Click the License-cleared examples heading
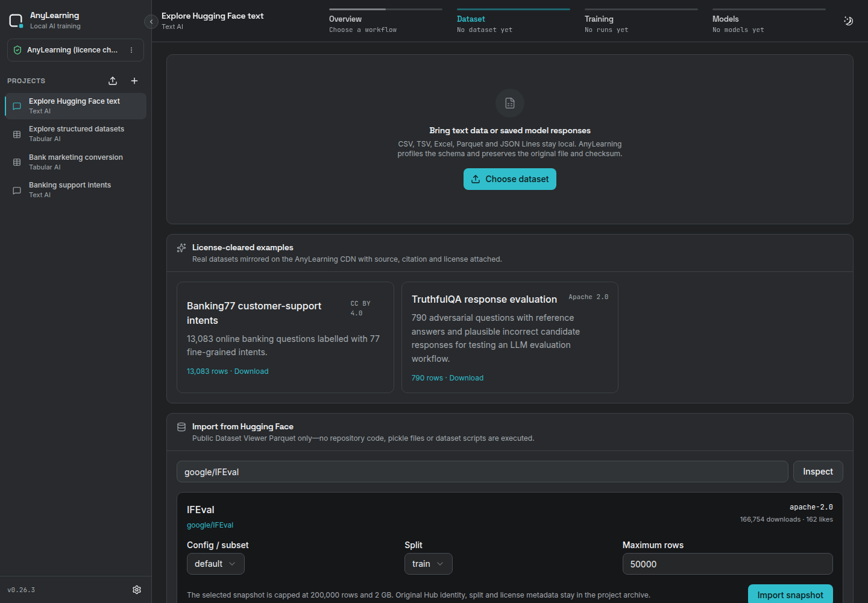This screenshot has width=868, height=603. pyautogui.click(x=243, y=248)
